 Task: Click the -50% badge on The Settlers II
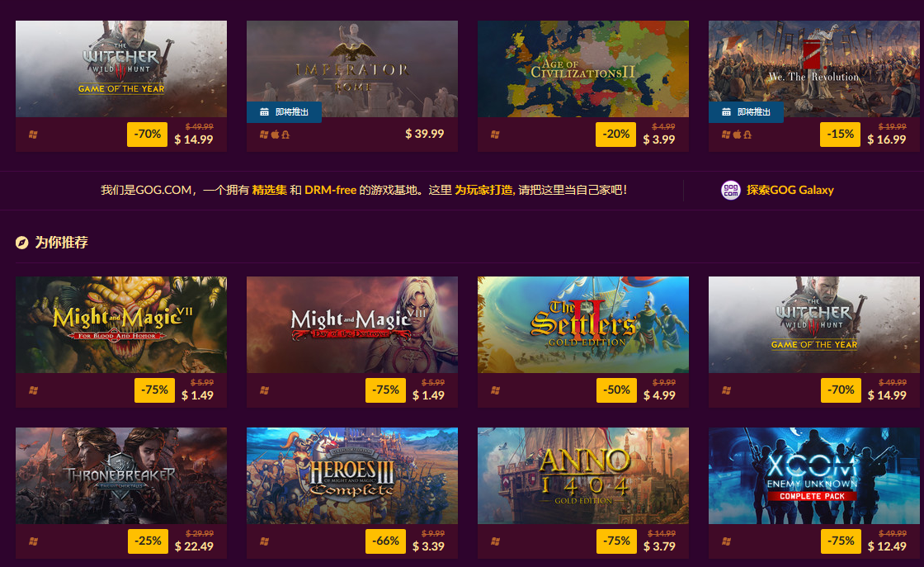pos(616,390)
